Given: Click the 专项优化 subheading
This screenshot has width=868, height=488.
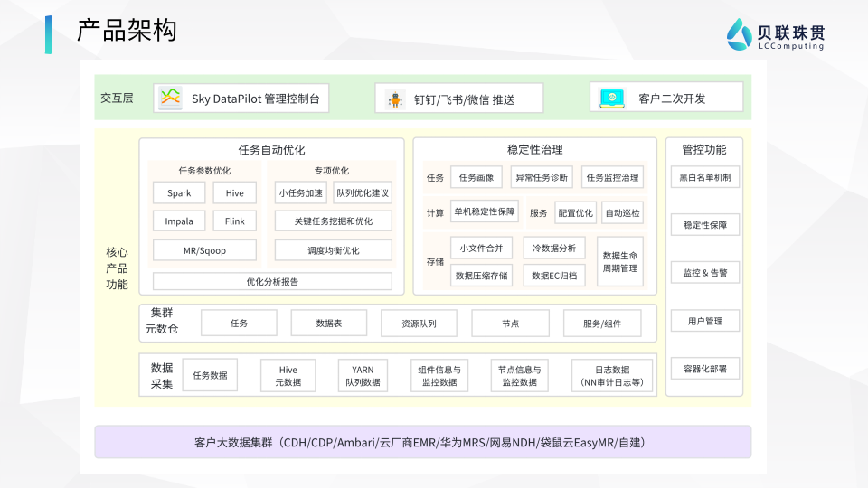Looking at the screenshot, I should (x=332, y=171).
